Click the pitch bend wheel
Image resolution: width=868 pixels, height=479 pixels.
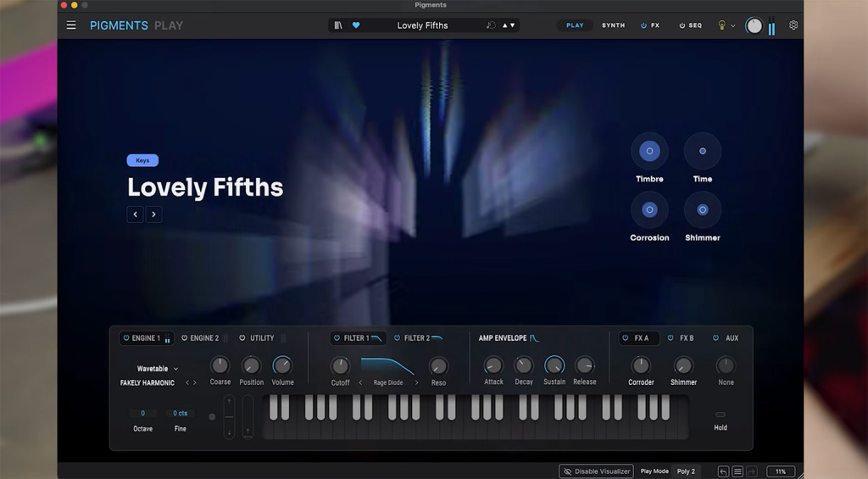coord(229,417)
